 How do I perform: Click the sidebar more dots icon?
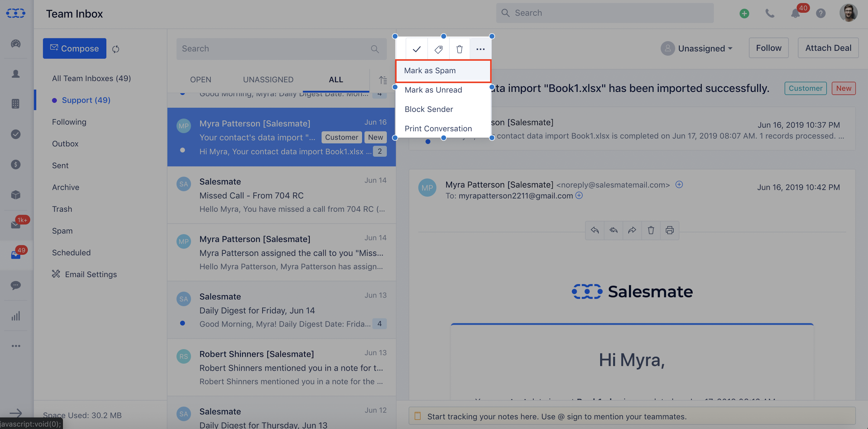pos(15,346)
